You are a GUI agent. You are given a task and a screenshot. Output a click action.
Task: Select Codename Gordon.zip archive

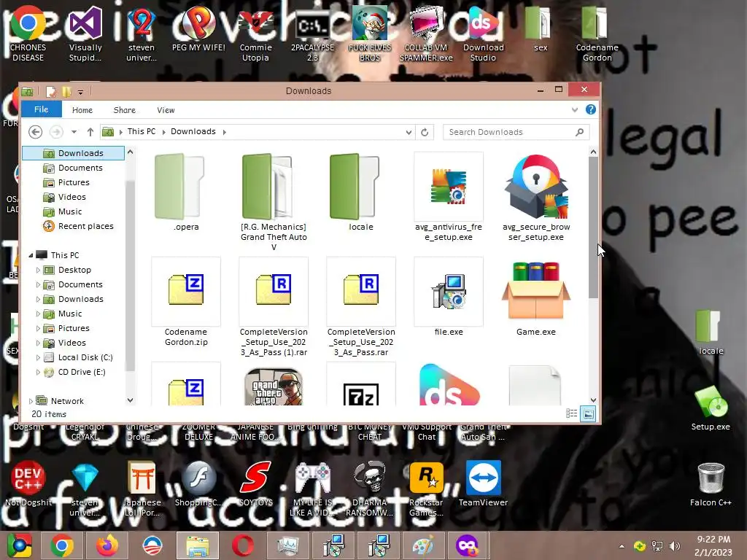click(x=186, y=302)
